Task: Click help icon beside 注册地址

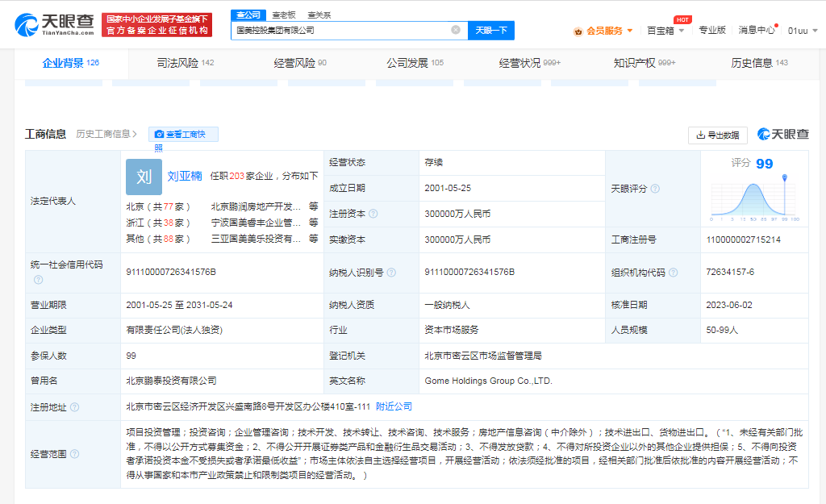Action: [75, 407]
